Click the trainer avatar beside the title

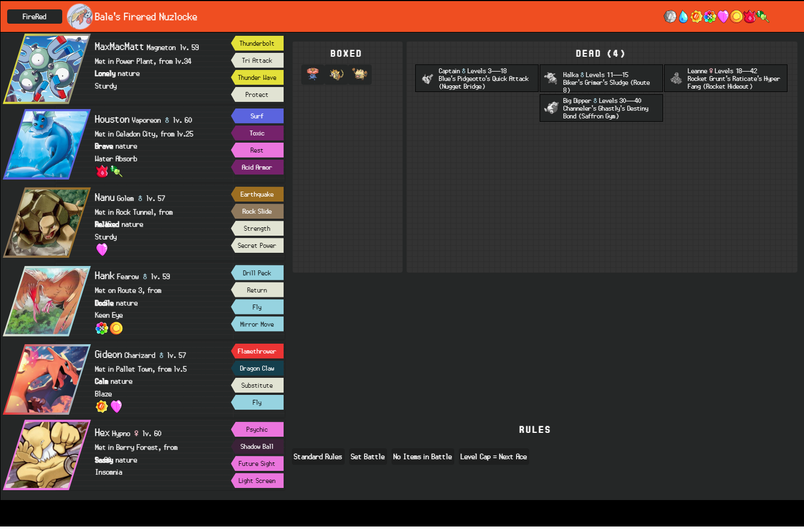point(80,17)
